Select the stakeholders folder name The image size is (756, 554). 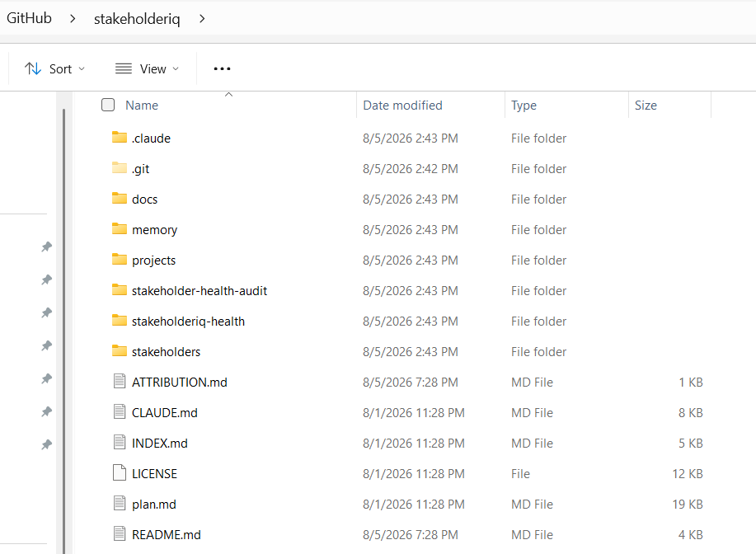pos(166,352)
